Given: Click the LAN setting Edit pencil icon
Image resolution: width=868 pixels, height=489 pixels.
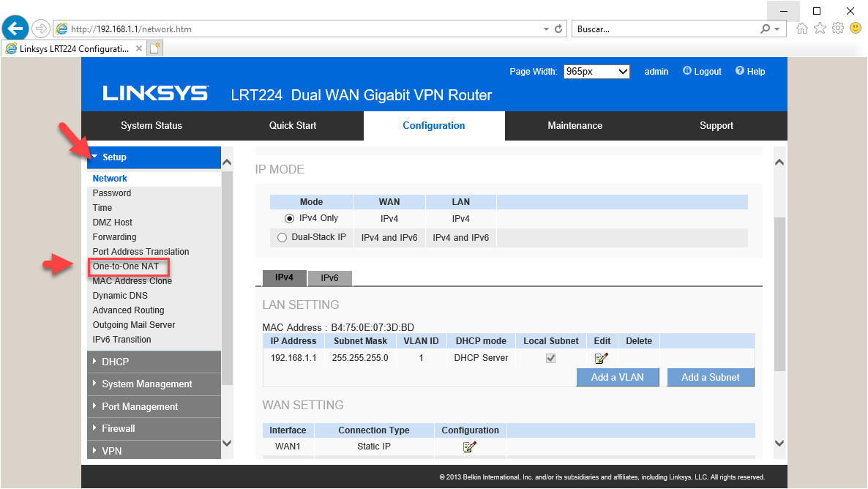Looking at the screenshot, I should [x=602, y=358].
